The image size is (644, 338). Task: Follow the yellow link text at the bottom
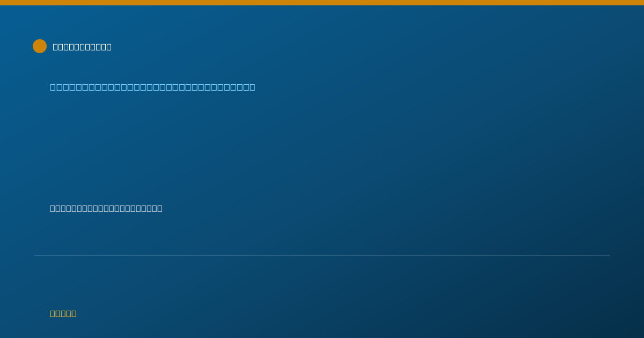coord(63,313)
